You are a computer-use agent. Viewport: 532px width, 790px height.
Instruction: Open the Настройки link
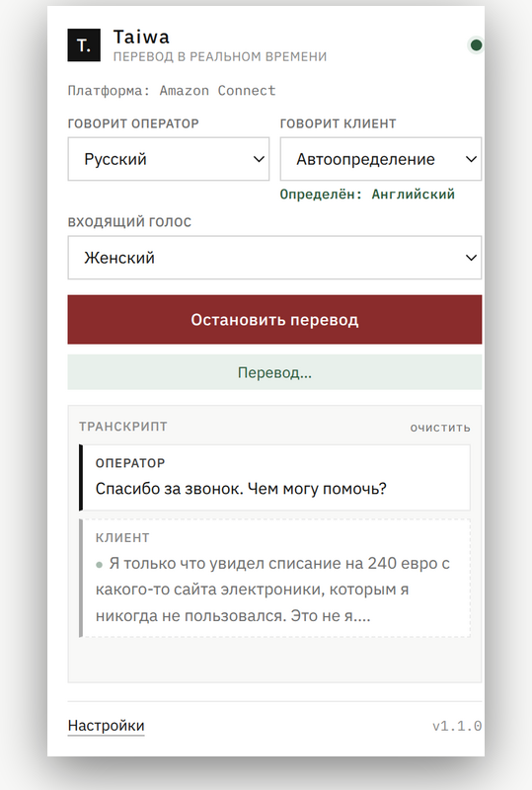[106, 726]
